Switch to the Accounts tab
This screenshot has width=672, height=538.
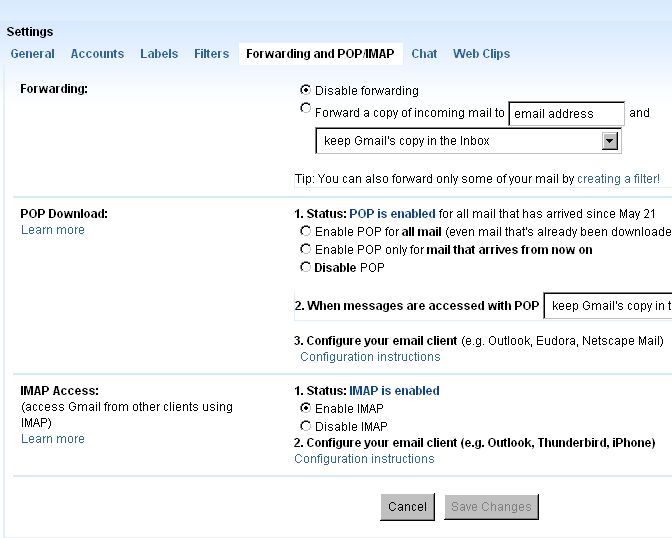pos(97,54)
